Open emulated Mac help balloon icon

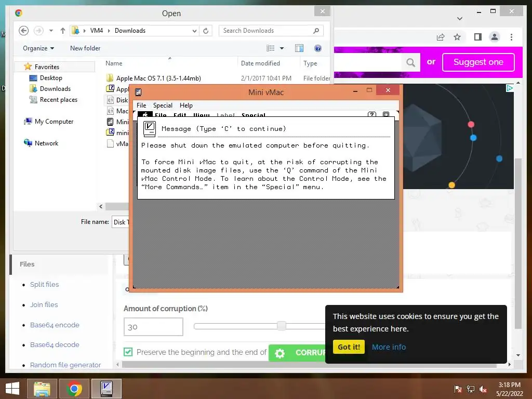(x=372, y=115)
